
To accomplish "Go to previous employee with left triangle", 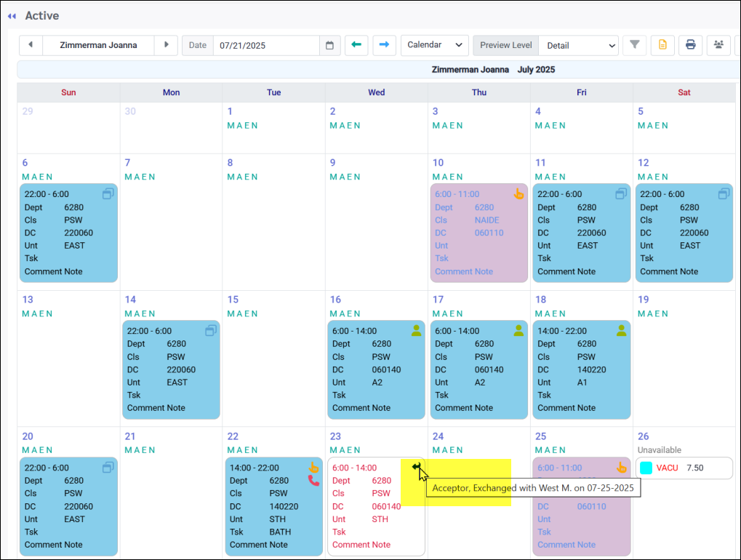I will coord(31,45).
